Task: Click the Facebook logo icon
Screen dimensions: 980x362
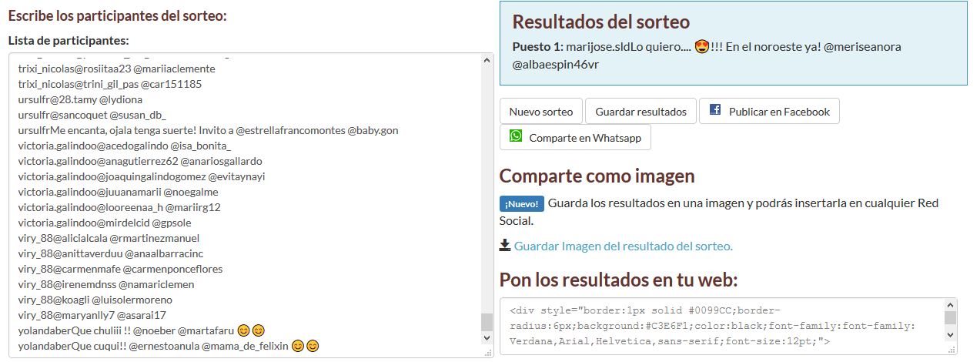Action: (x=715, y=110)
